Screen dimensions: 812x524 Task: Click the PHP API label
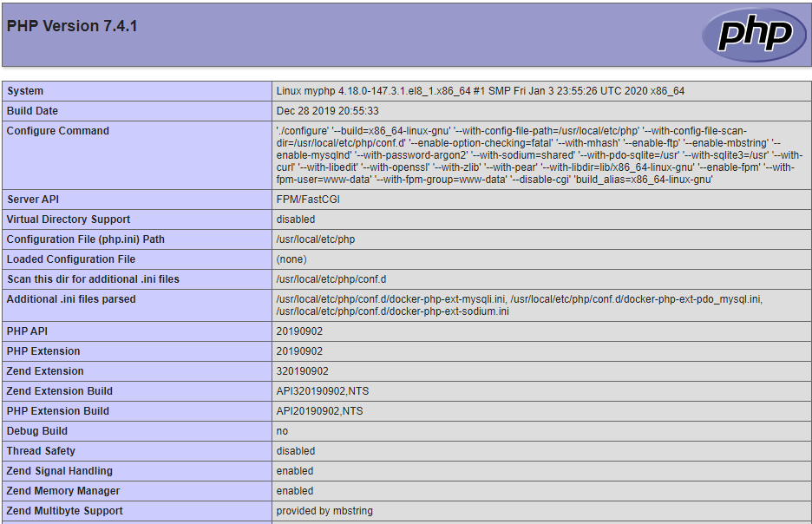[27, 331]
